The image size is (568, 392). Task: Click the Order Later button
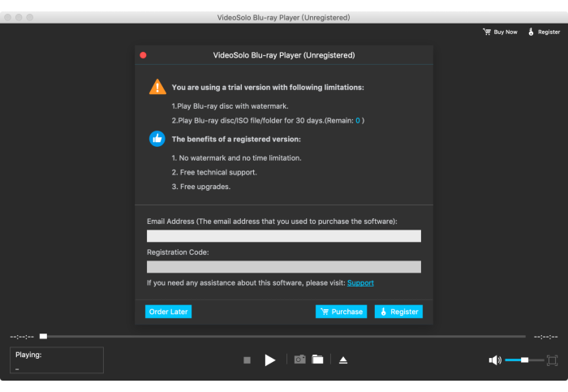pyautogui.click(x=168, y=312)
